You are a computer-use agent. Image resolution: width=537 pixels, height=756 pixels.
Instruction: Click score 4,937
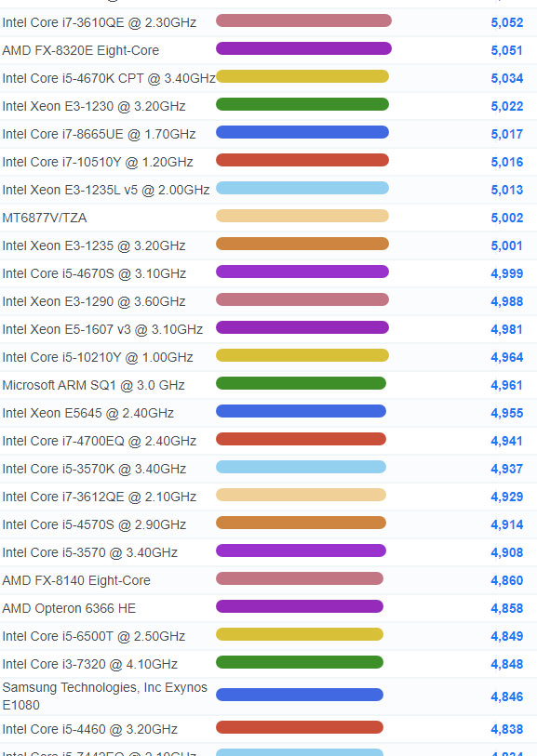pos(506,470)
